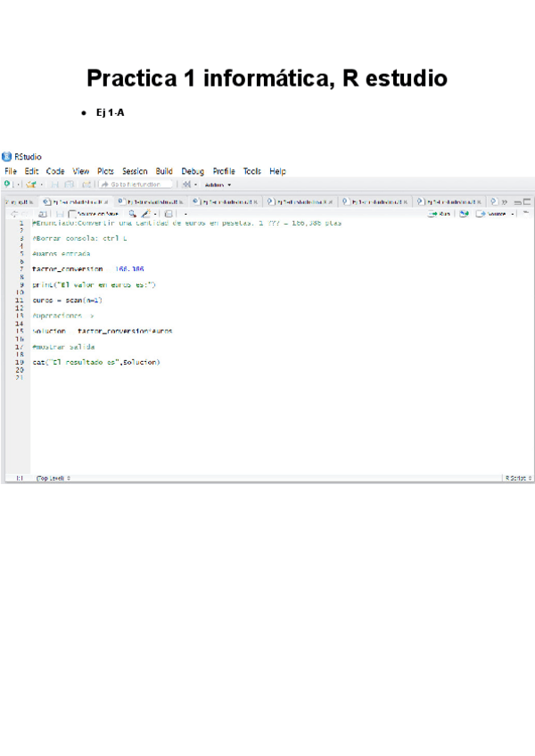Viewport: 535px width, 756px height.
Task: Open the Session menu
Action: click(x=135, y=171)
